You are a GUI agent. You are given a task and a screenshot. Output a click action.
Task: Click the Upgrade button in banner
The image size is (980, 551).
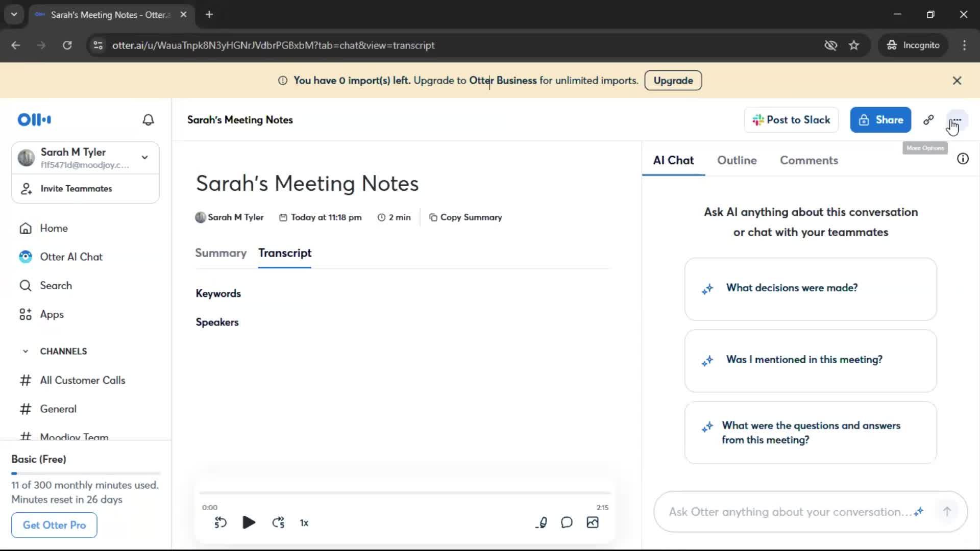click(673, 81)
